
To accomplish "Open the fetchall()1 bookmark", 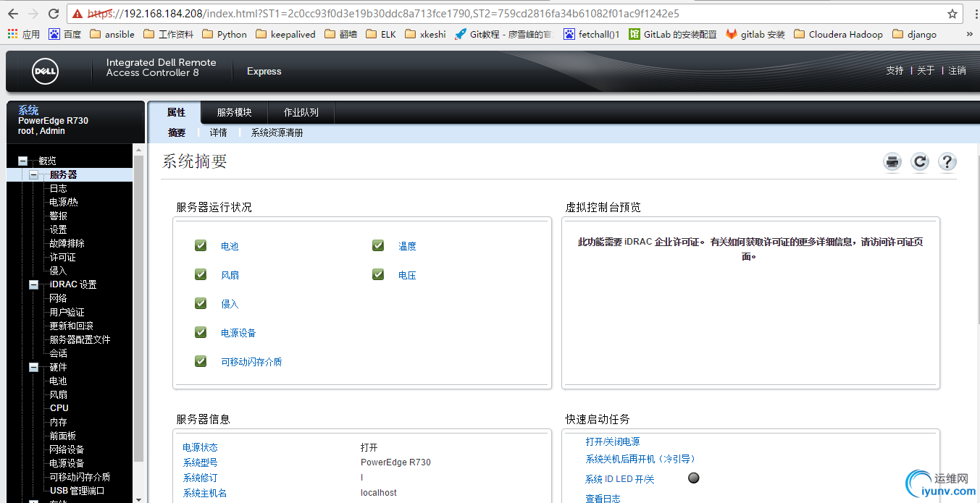I will point(592,34).
